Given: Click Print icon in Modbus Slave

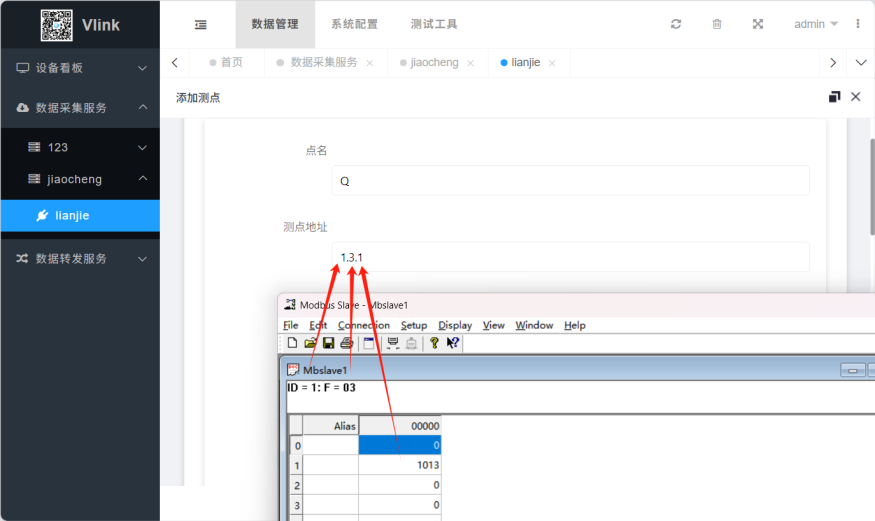Looking at the screenshot, I should (347, 343).
